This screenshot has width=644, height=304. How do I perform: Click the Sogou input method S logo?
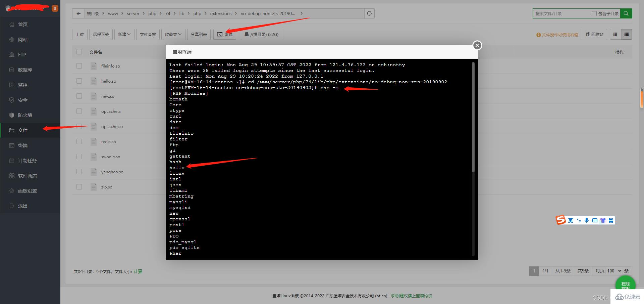561,220
